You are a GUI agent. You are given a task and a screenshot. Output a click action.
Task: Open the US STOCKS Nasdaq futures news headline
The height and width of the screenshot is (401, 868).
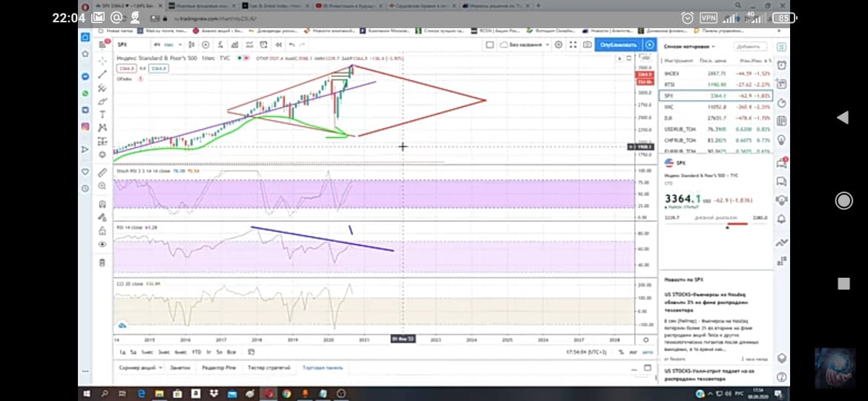pos(706,302)
